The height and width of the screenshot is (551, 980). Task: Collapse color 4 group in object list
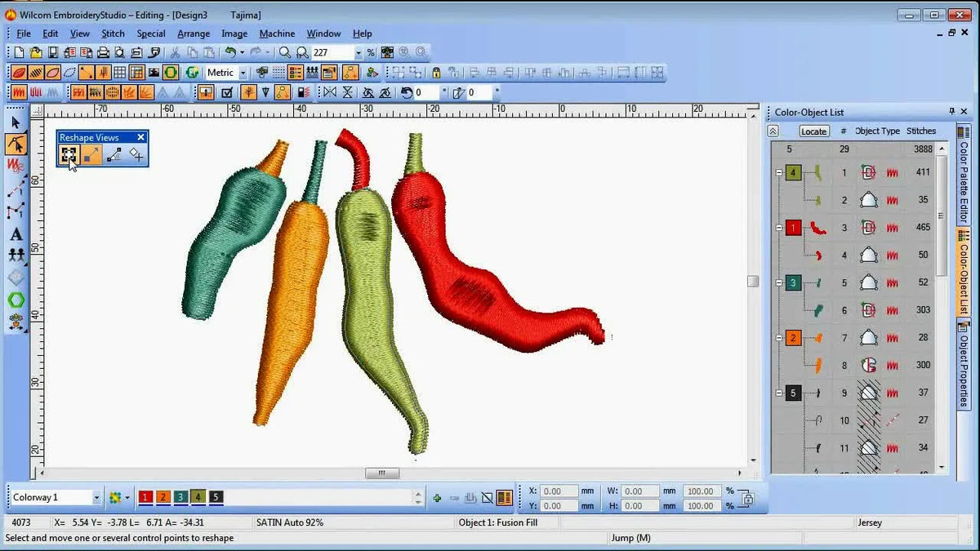tap(779, 173)
